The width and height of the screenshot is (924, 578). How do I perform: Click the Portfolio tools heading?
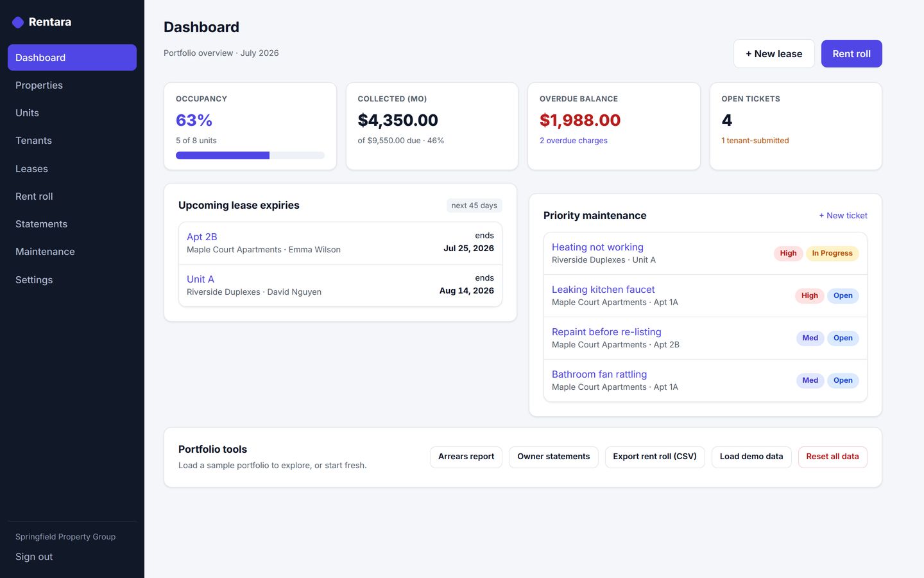tap(212, 450)
